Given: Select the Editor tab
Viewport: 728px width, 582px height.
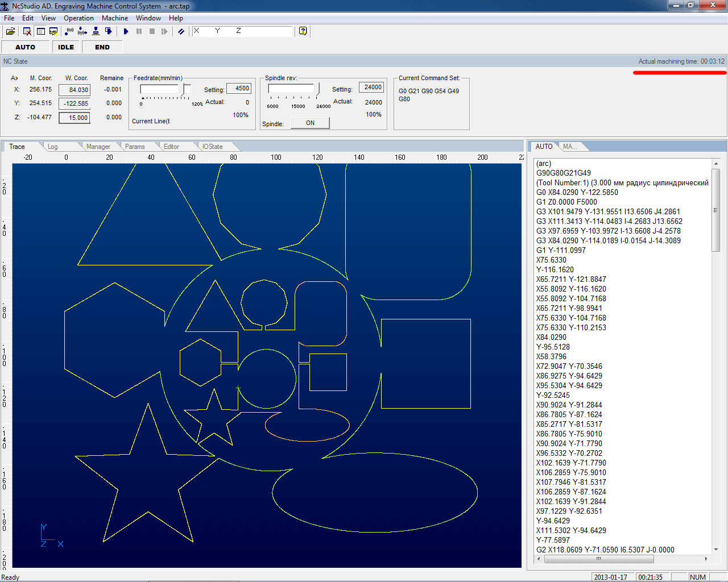Looking at the screenshot, I should pyautogui.click(x=171, y=147).
